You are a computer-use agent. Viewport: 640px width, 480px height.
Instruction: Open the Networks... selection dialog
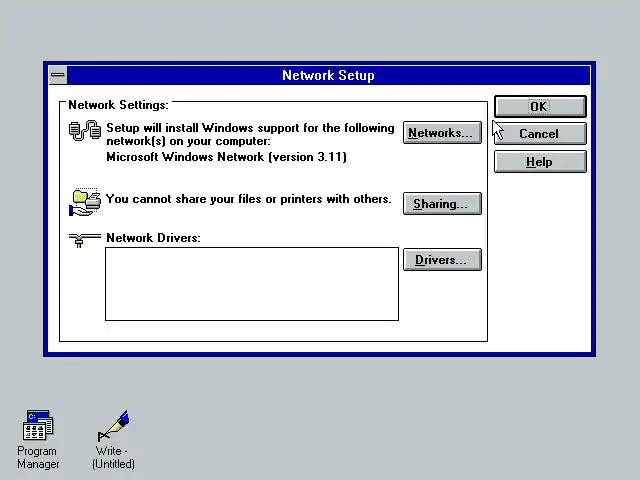click(x=442, y=133)
